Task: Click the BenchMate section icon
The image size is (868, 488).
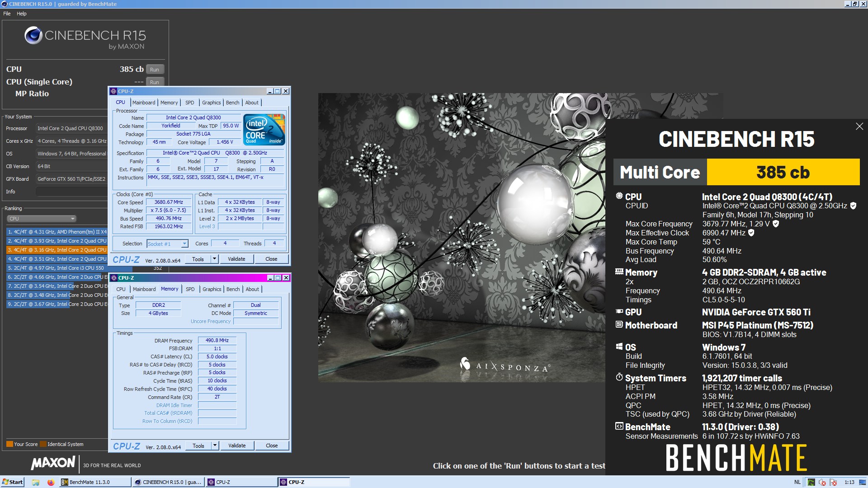Action: coord(619,426)
